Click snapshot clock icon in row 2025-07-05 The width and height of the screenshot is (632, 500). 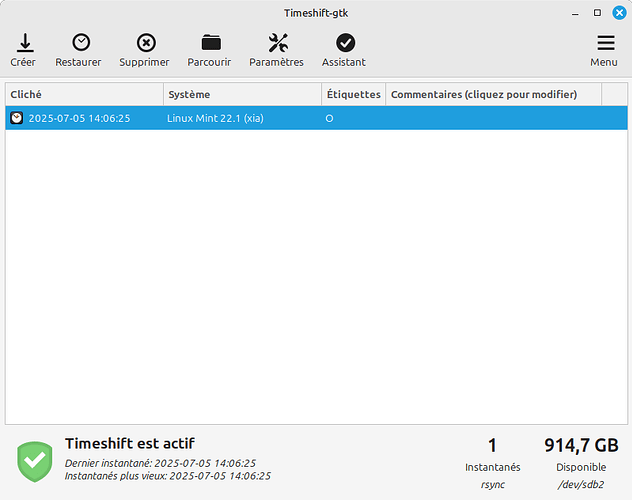tap(17, 118)
